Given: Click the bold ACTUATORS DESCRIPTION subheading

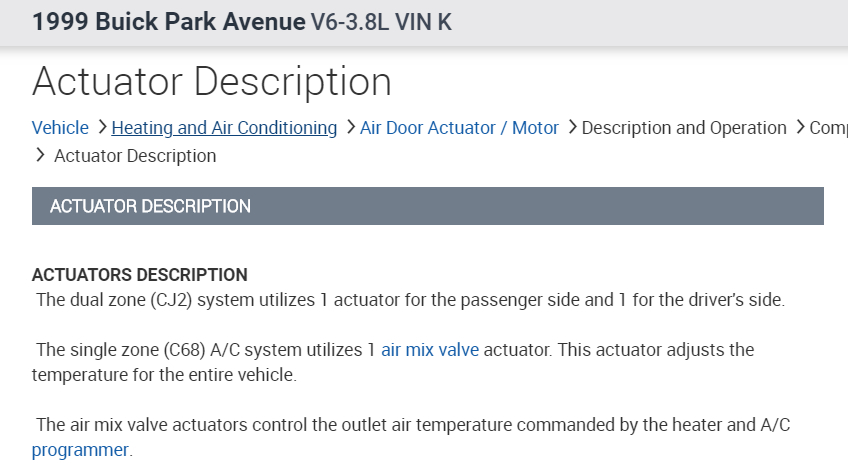Looking at the screenshot, I should (140, 275).
